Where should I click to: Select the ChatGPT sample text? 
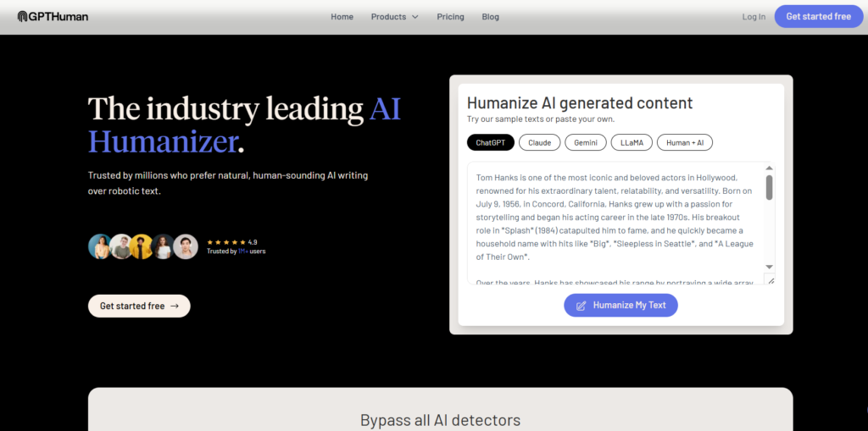click(491, 143)
